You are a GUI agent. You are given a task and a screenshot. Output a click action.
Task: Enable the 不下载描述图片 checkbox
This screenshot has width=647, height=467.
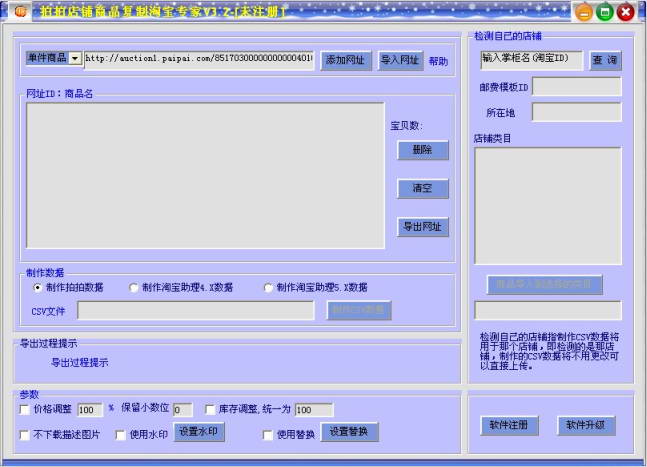pyautogui.click(x=25, y=435)
